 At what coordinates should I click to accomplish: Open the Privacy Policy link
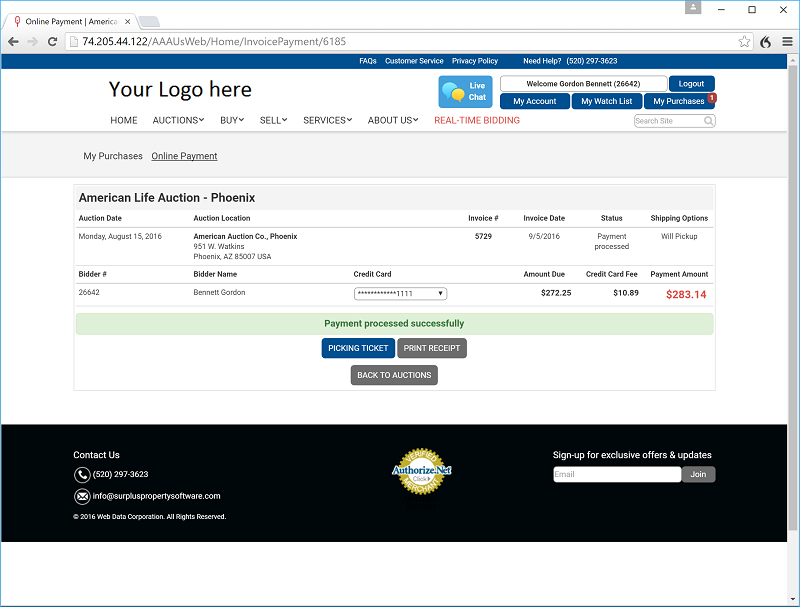click(475, 61)
